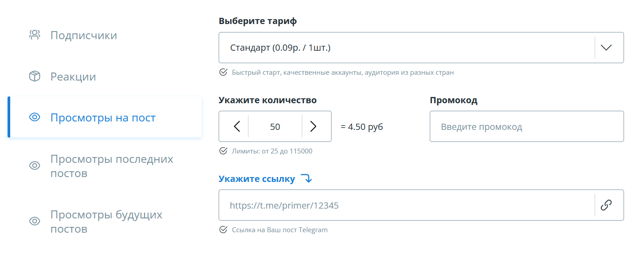Click the Укажите ссылку label link
Screen dimensions: 644x258
257,179
